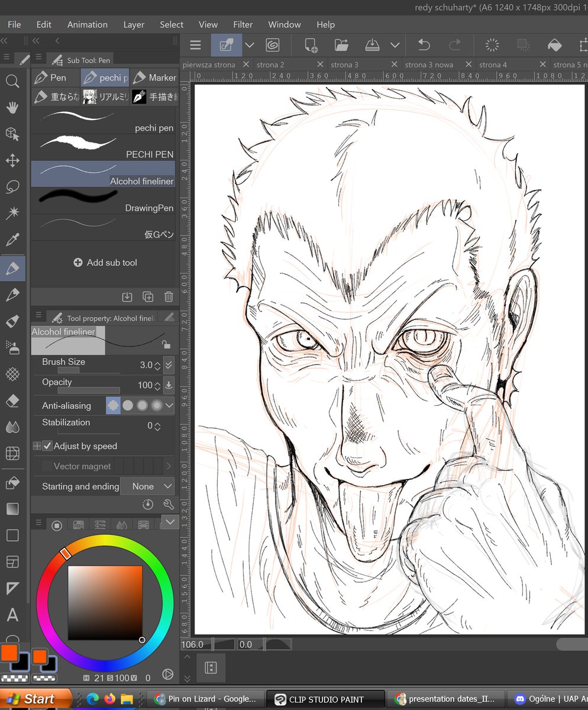Expand the color panel tabs dropdown
Viewport: 588px width, 710px height.
point(170,522)
